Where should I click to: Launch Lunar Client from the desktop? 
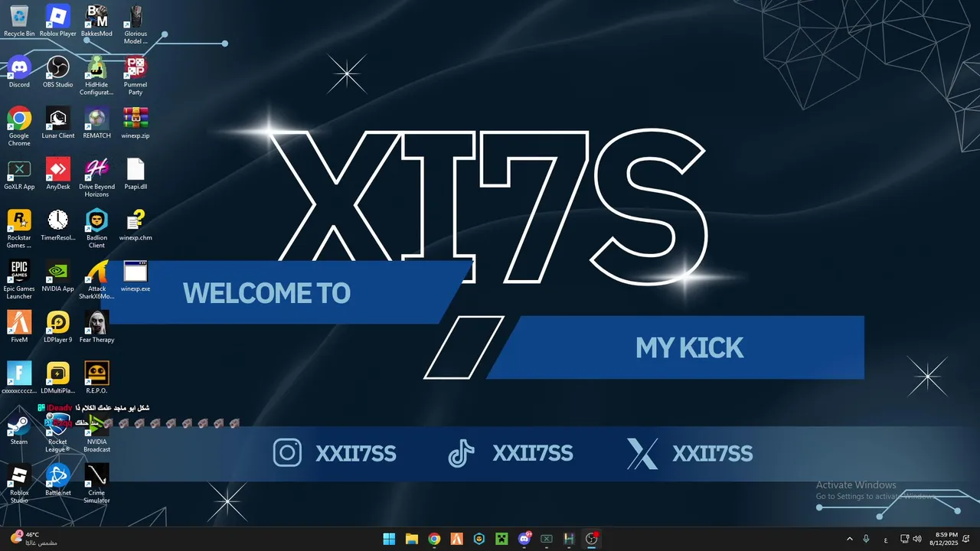tap(58, 123)
